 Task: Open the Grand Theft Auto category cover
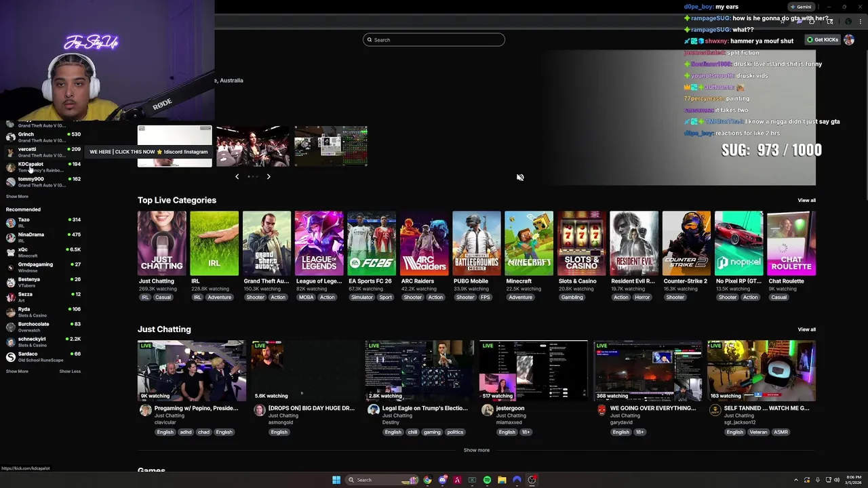[267, 243]
